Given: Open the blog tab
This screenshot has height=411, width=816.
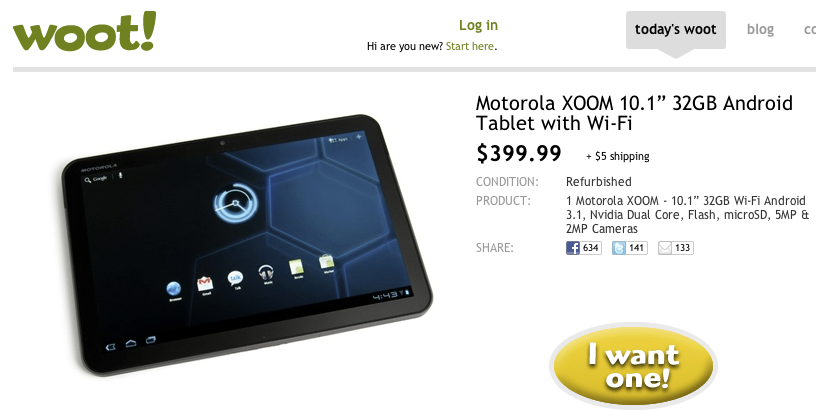Looking at the screenshot, I should pos(760,30).
